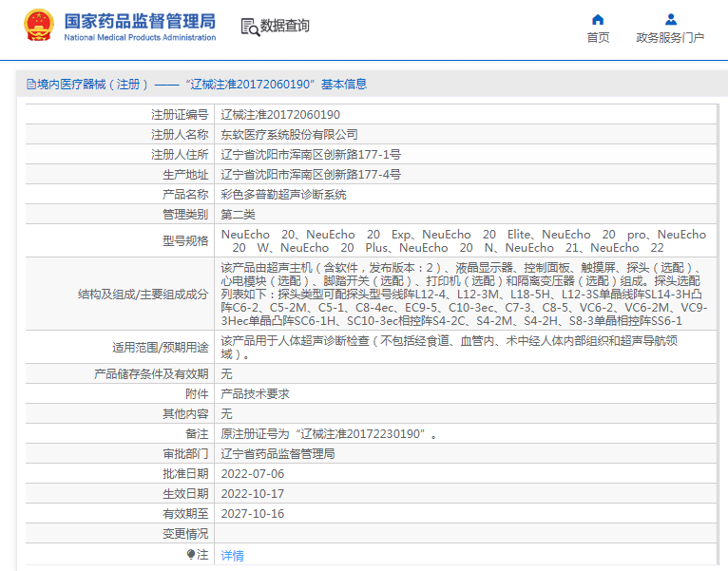
Task: Click the approval date 2022-07-06
Action: pos(253,474)
